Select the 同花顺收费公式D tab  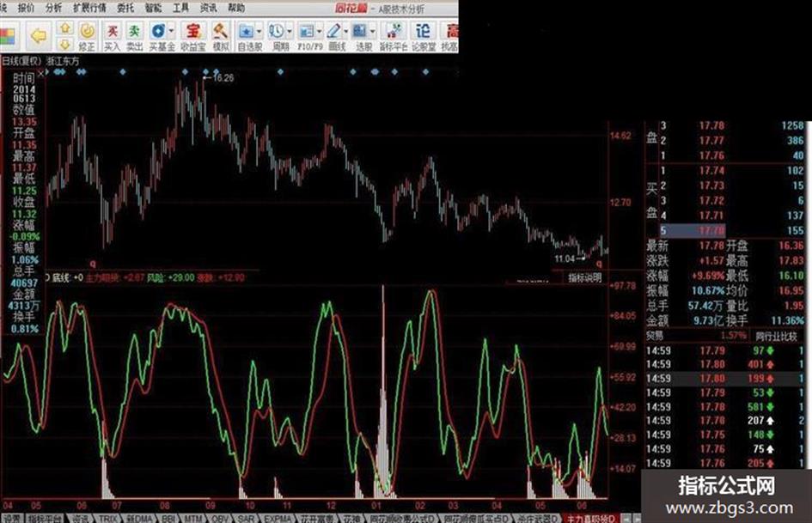[x=402, y=519]
